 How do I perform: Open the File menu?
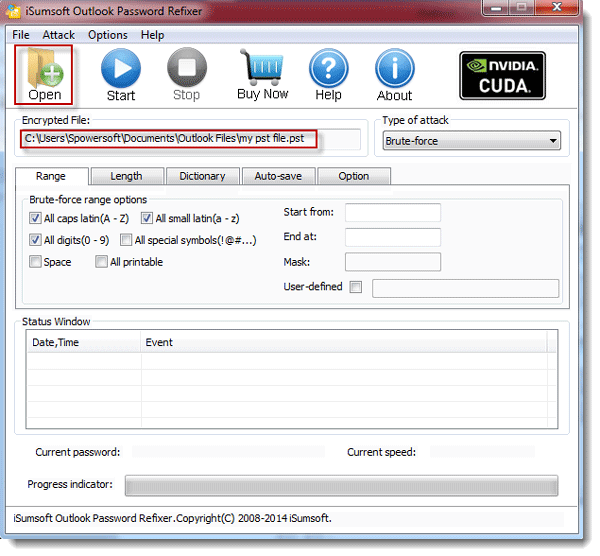tap(21, 35)
